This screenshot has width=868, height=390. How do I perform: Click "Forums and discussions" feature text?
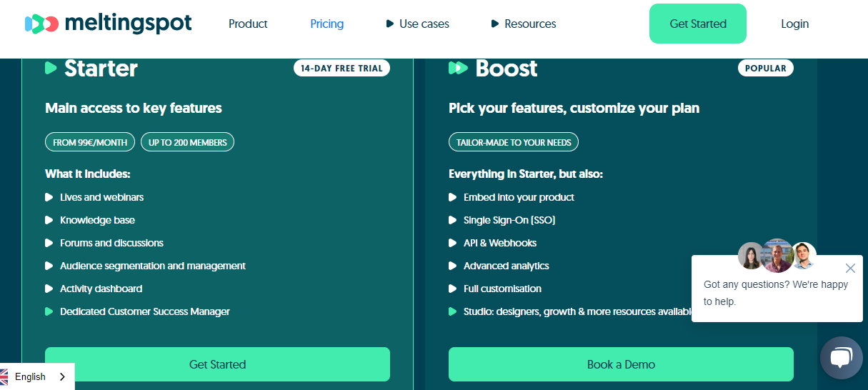tap(111, 243)
